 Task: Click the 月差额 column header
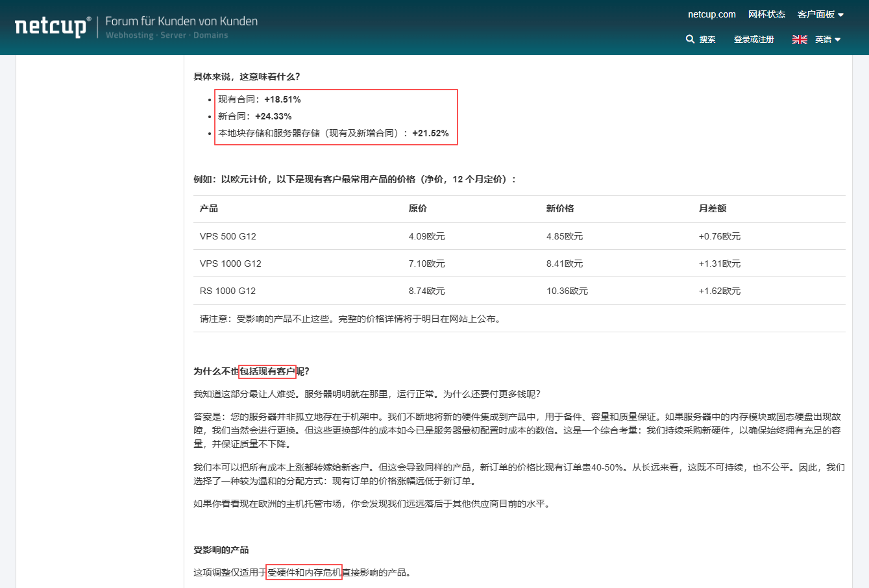click(x=712, y=208)
